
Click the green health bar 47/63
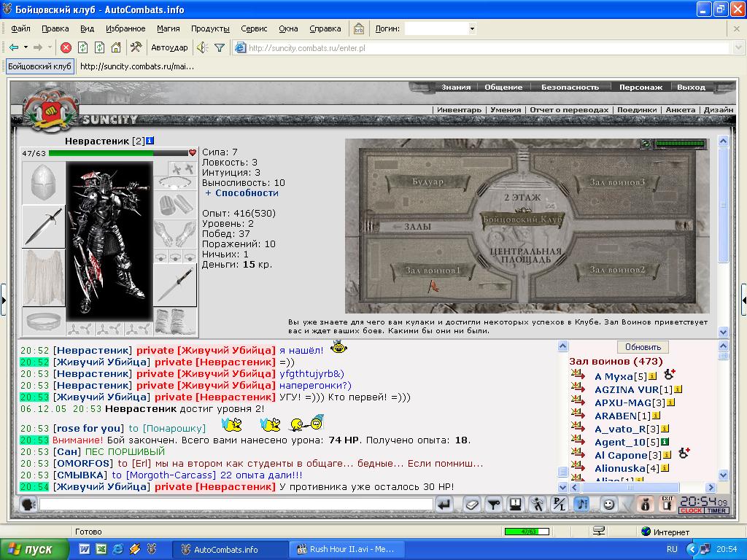(119, 153)
